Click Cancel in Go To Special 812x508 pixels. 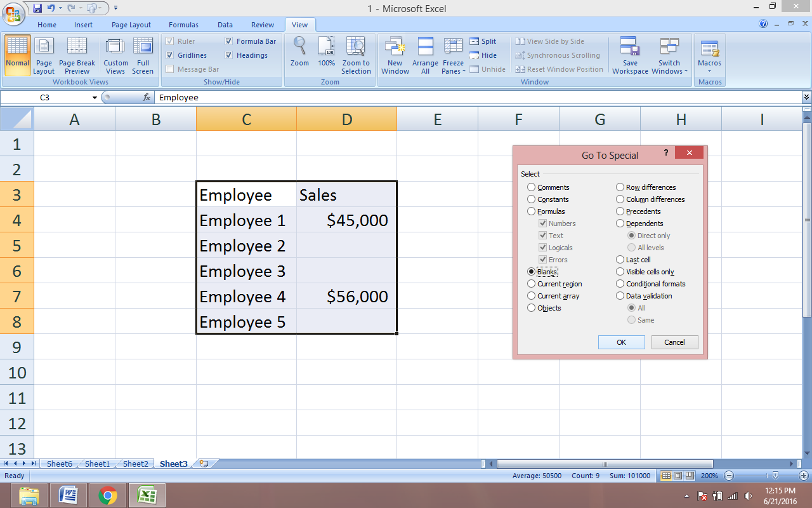click(x=674, y=342)
